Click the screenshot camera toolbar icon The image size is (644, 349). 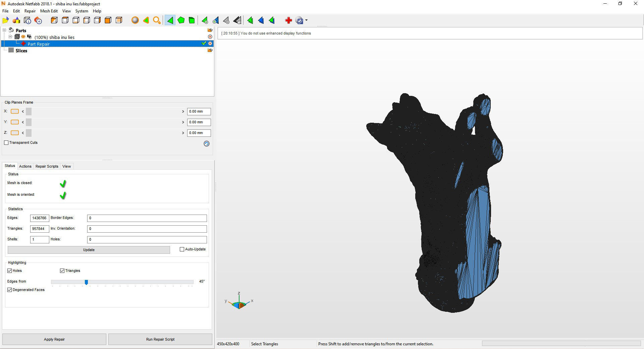pos(300,20)
